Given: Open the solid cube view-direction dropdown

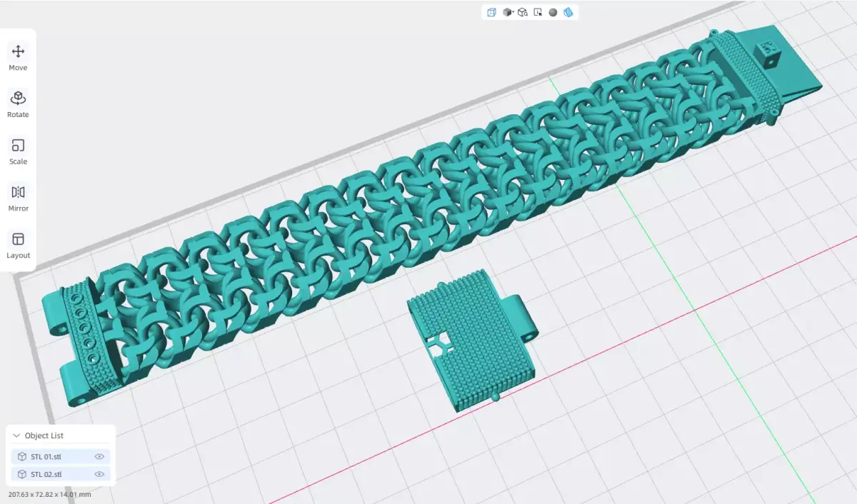Looking at the screenshot, I should pyautogui.click(x=508, y=12).
